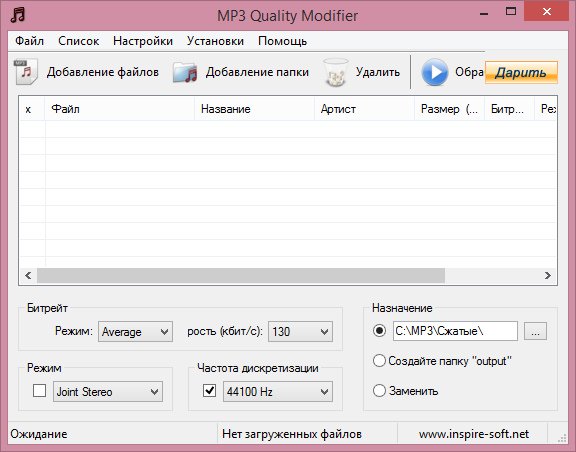576x452 pixels.
Task: Minimize the MP3 Quality Modifier window
Action: 484,13
